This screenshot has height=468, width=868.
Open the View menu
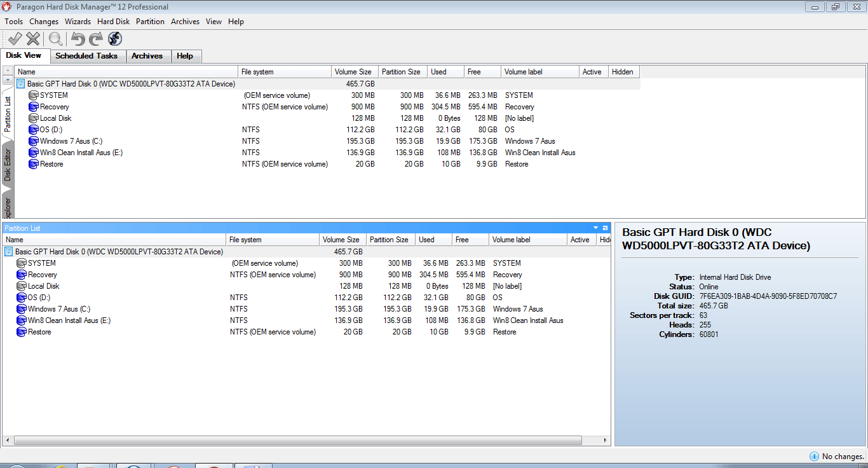(214, 22)
